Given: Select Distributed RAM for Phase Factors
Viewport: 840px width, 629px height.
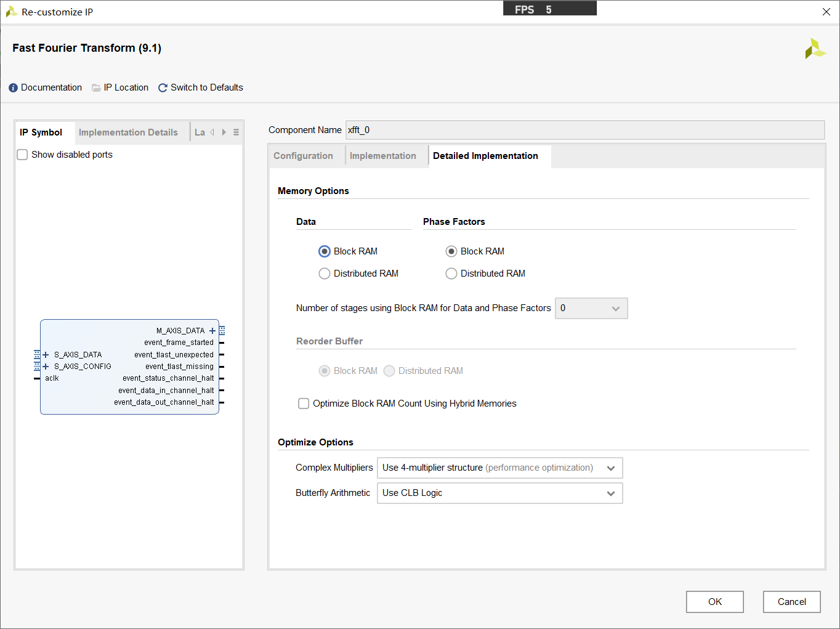Looking at the screenshot, I should coord(451,274).
